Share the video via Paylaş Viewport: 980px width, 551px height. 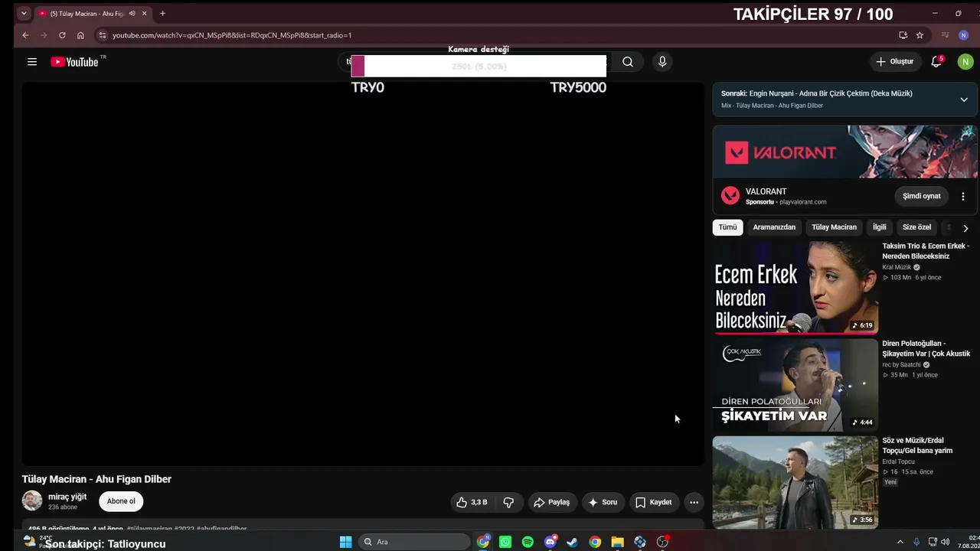coord(551,502)
